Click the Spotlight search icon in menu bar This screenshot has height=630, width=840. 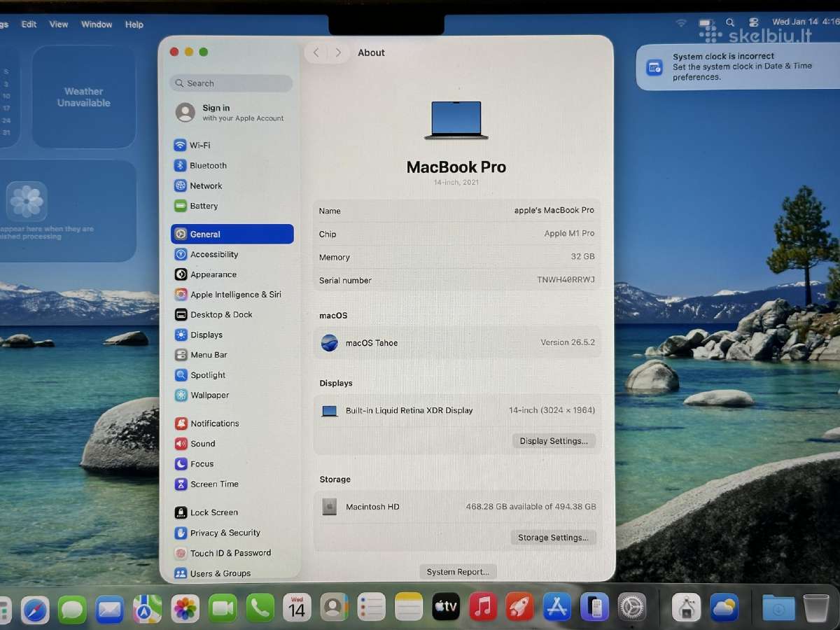click(x=730, y=22)
